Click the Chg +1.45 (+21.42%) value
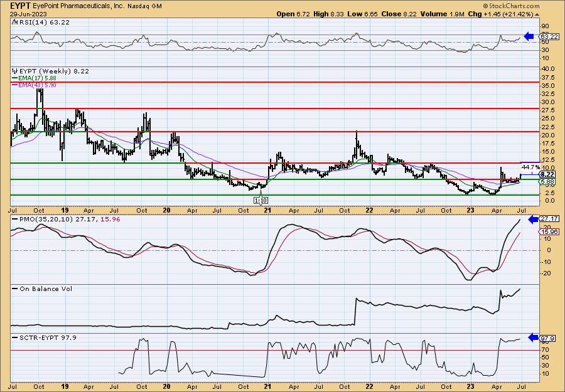 500,14
